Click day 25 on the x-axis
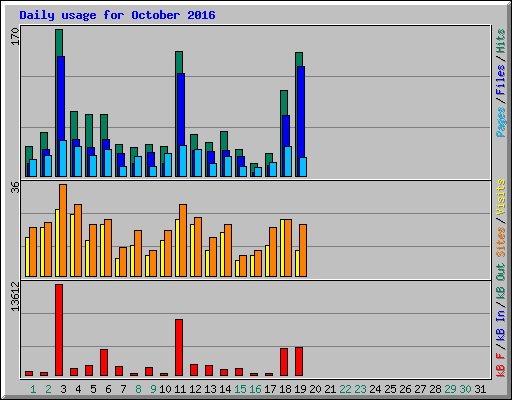Image resolution: width=512 pixels, height=400 pixels. point(390,389)
